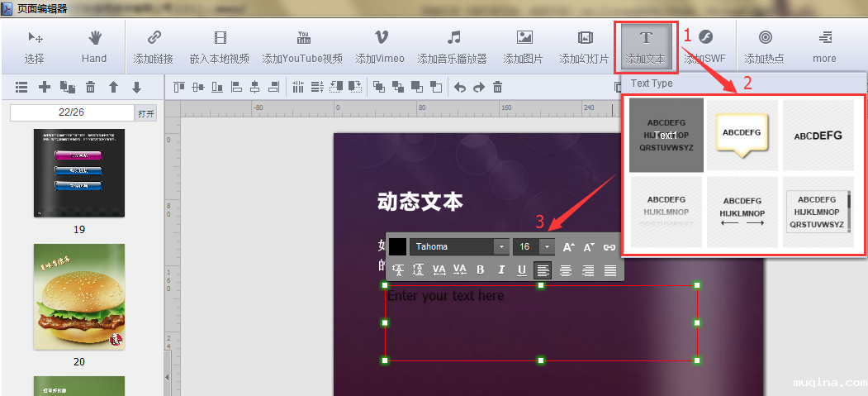868x396 pixels.
Task: Toggle underline text formatting
Action: coord(521,270)
